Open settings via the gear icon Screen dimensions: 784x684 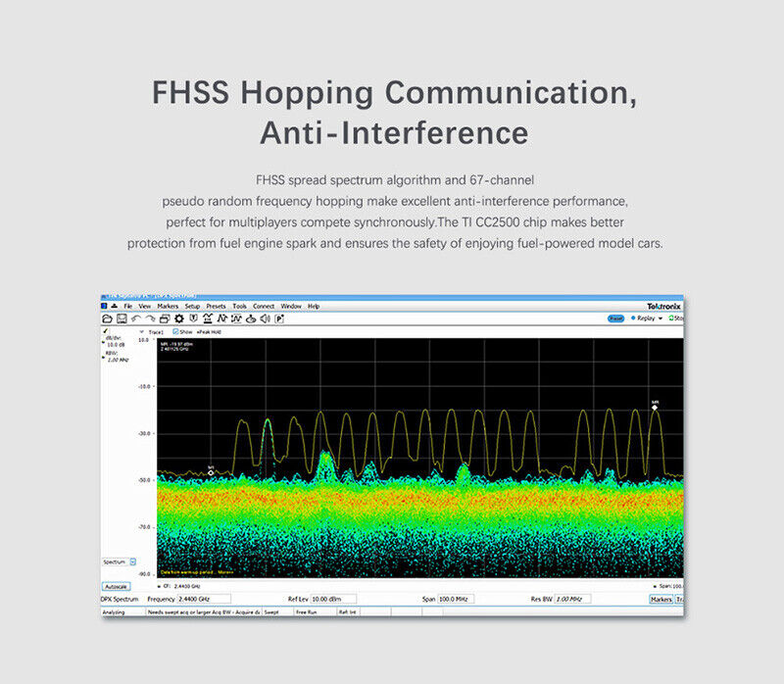(178, 318)
